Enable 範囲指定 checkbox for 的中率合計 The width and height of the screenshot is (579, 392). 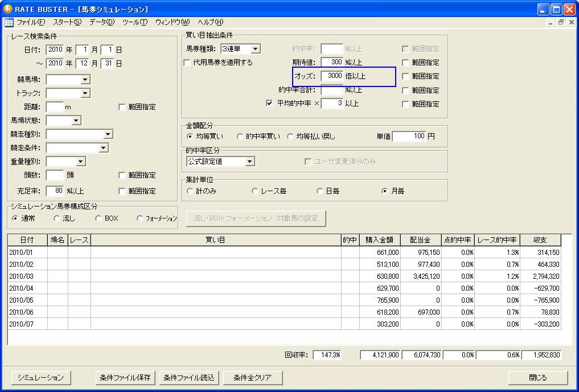coord(405,90)
